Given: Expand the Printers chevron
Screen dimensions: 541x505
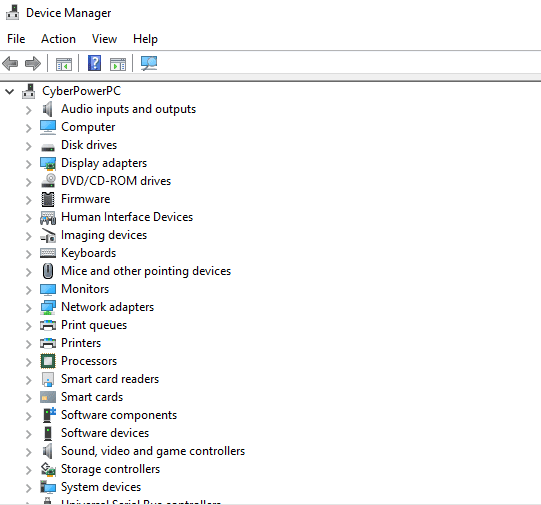Looking at the screenshot, I should pos(29,344).
